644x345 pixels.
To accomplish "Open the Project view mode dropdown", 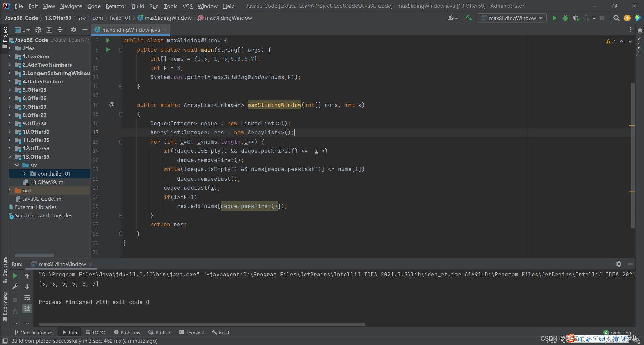I will (22, 30).
